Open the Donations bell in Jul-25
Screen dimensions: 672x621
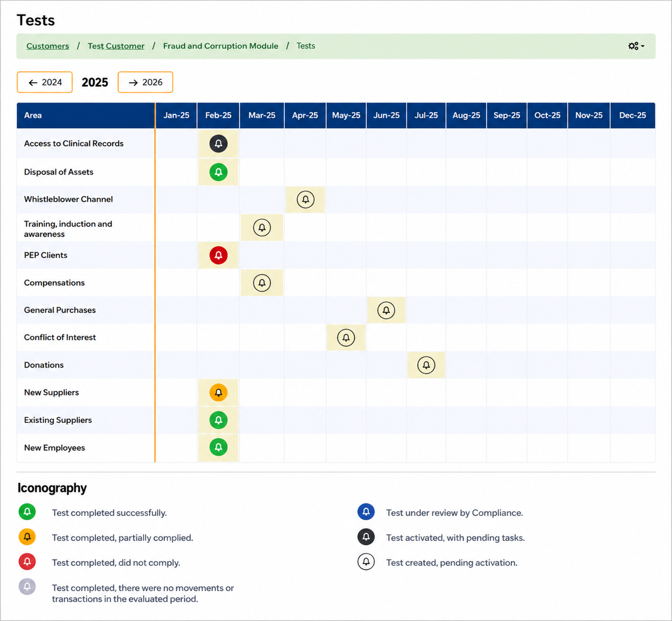426,365
